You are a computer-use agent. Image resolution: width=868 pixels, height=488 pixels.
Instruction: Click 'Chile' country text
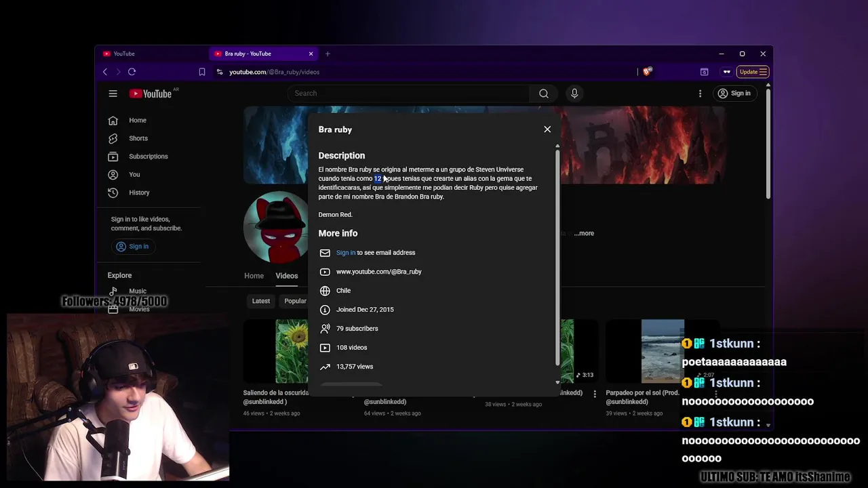coord(344,291)
